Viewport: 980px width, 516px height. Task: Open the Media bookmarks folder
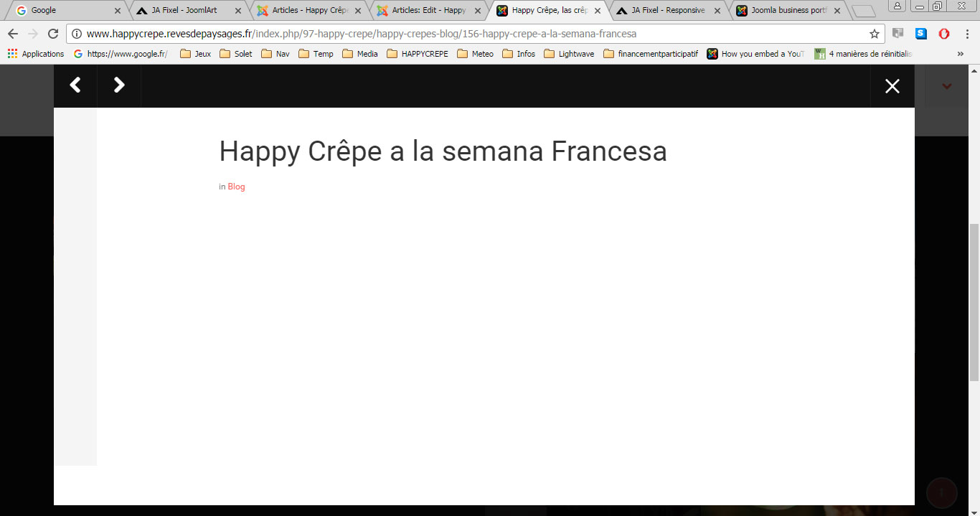point(360,54)
